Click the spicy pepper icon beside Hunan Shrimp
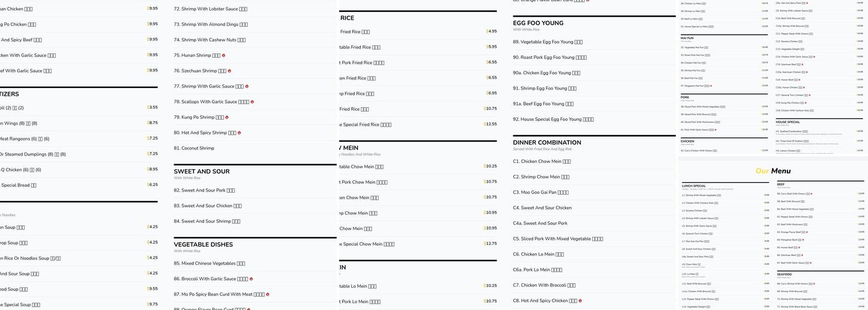 point(223,56)
